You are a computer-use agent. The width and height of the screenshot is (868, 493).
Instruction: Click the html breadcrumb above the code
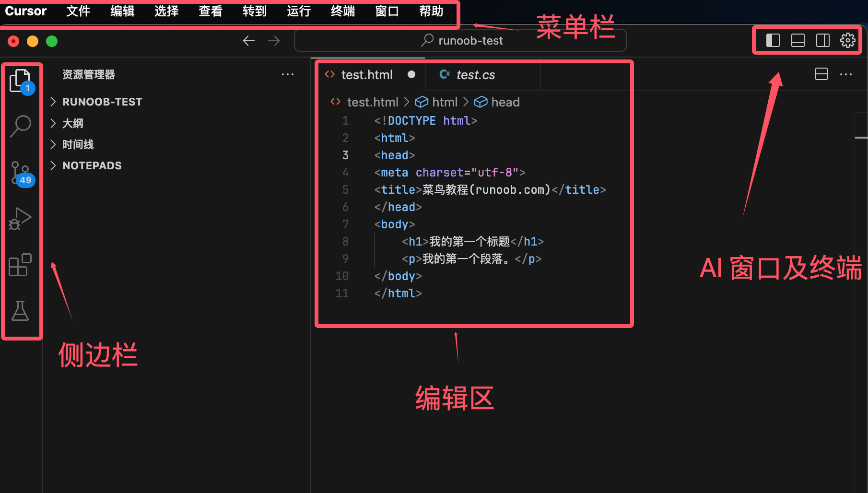coord(444,102)
